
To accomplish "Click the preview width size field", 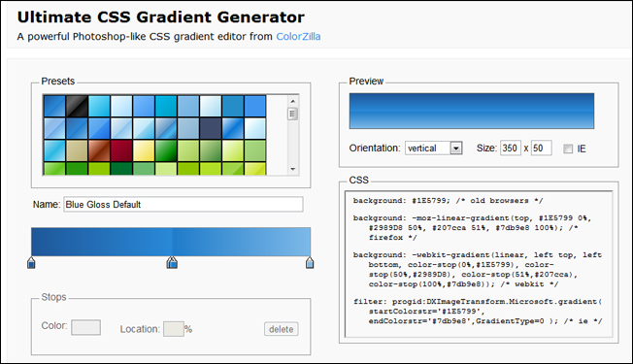I will (x=511, y=149).
